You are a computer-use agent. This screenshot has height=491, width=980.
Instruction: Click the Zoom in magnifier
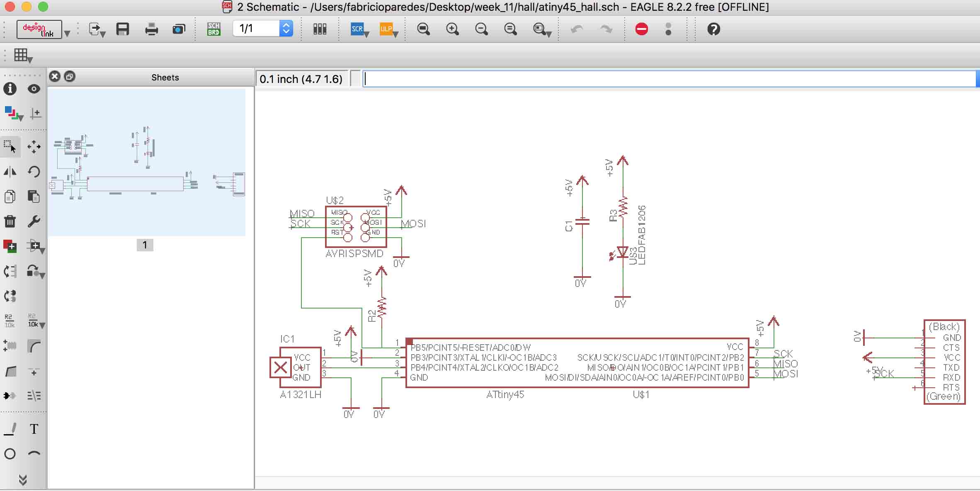point(452,29)
